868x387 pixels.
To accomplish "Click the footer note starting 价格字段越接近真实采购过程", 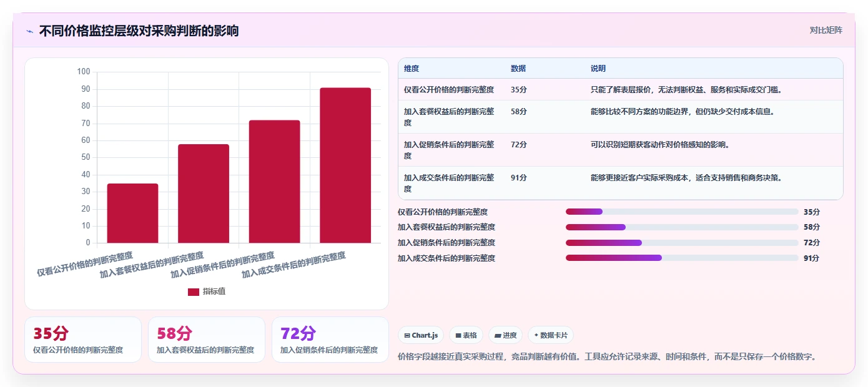I will coord(607,357).
